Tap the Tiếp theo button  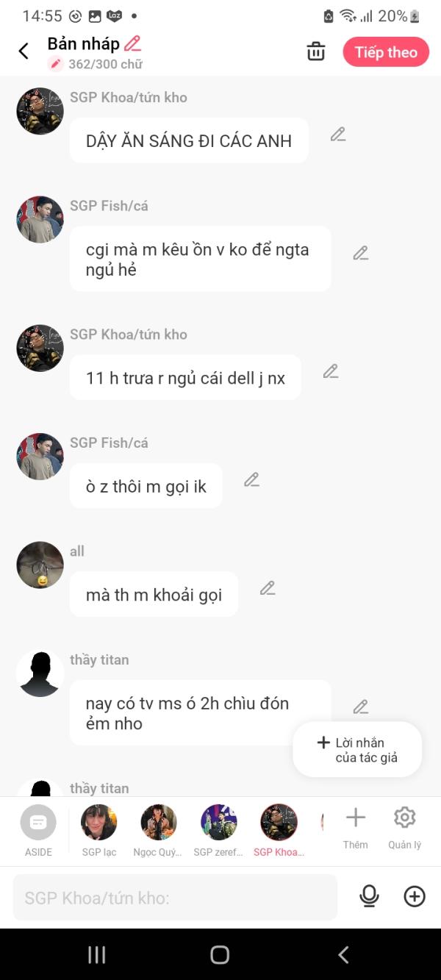386,52
